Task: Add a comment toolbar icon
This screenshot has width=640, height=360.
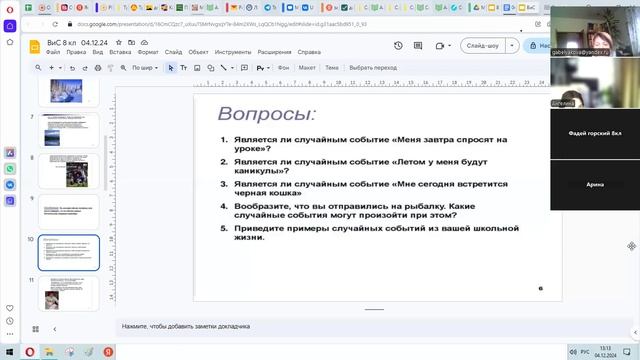Action: click(x=244, y=68)
